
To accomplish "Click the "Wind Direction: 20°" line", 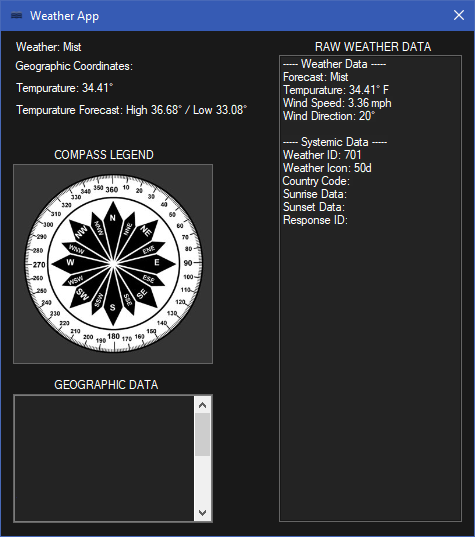I will pyautogui.click(x=329, y=116).
